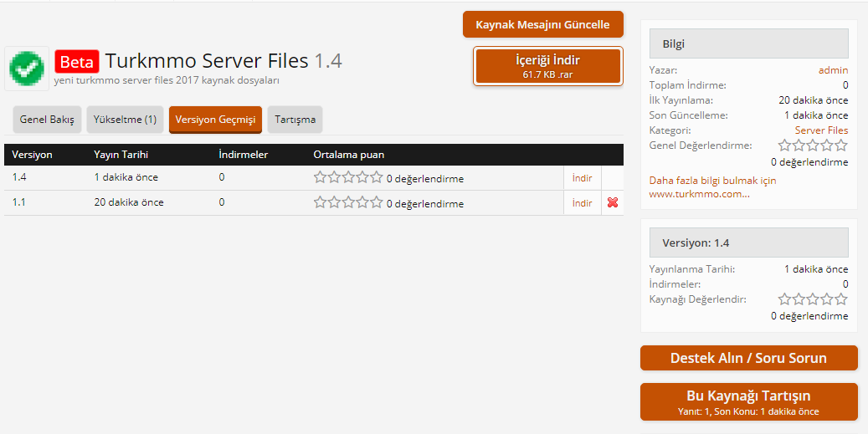
Task: Switch to the Yükseltme (1) tab
Action: pyautogui.click(x=125, y=120)
